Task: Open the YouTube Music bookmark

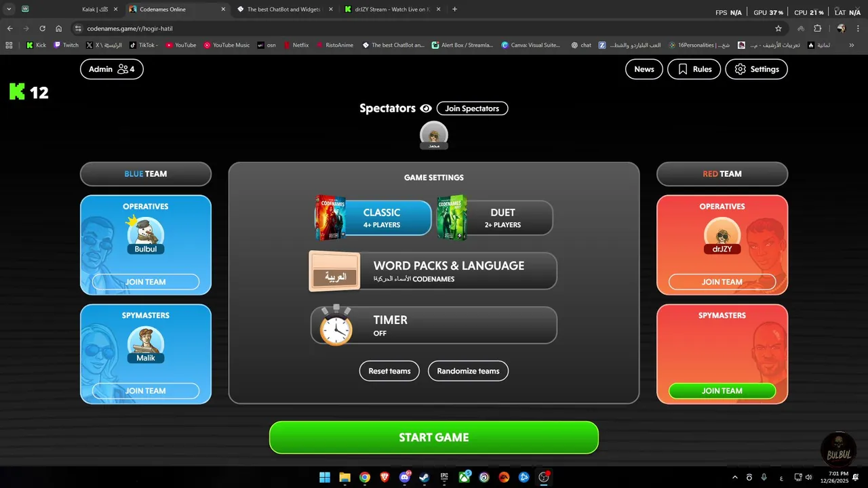Action: pos(226,45)
